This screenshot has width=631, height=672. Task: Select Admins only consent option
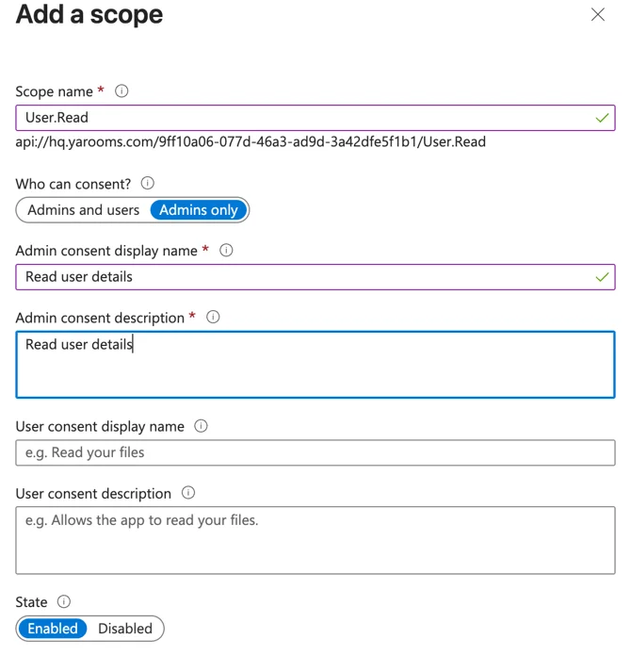199,210
